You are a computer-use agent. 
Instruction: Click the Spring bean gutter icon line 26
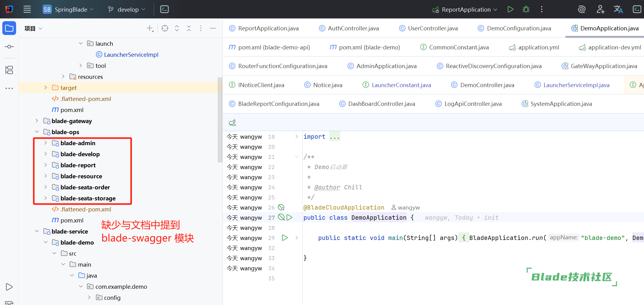(281, 207)
